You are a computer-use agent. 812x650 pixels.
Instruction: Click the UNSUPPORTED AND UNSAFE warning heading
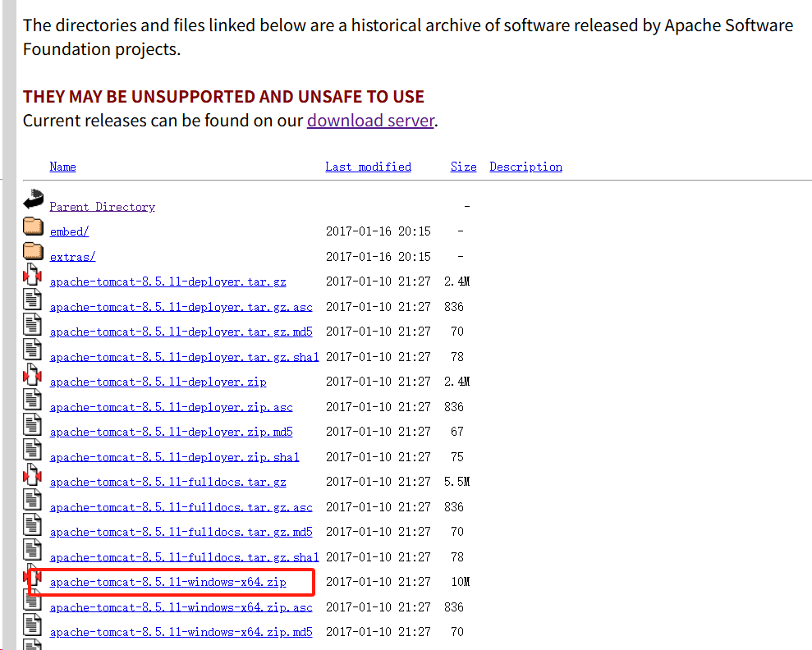[x=223, y=97]
